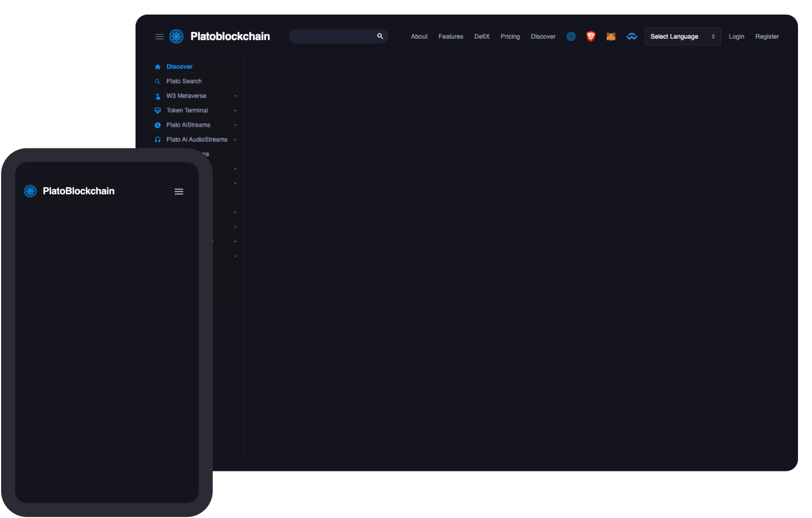Viewport: 812px width, 518px height.
Task: Open the Pricing menu item
Action: point(510,36)
